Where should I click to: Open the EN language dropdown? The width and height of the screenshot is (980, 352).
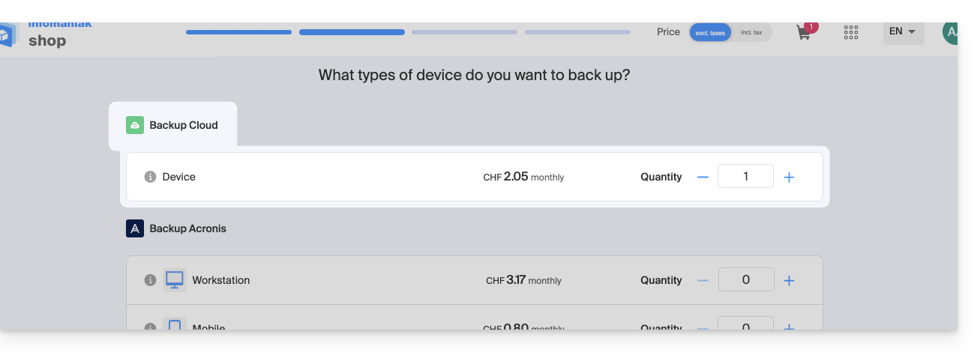point(903,32)
